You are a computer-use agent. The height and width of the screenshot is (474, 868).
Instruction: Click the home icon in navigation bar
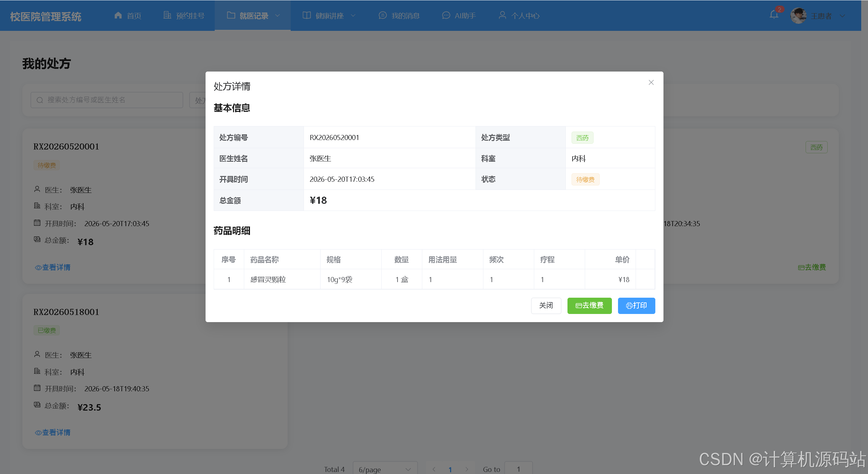(x=118, y=15)
